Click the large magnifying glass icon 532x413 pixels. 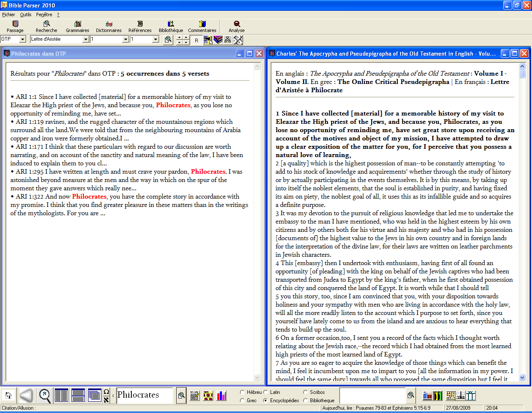[x=45, y=395]
